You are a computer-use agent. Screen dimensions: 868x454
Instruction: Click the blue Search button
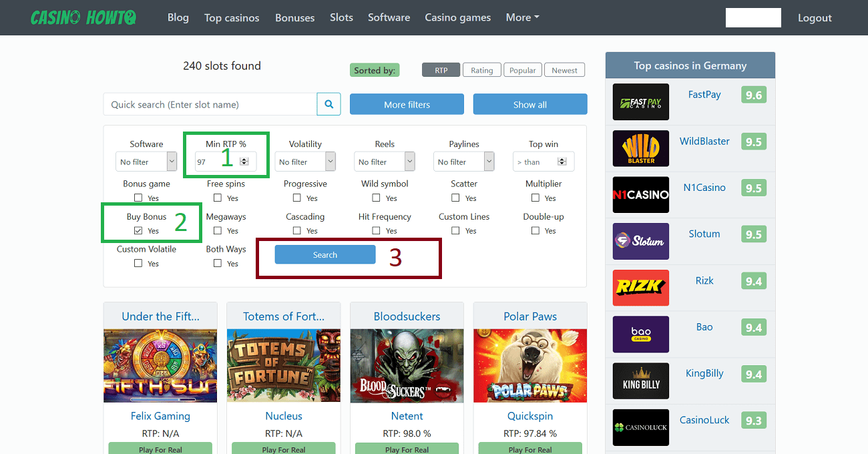tap(325, 255)
